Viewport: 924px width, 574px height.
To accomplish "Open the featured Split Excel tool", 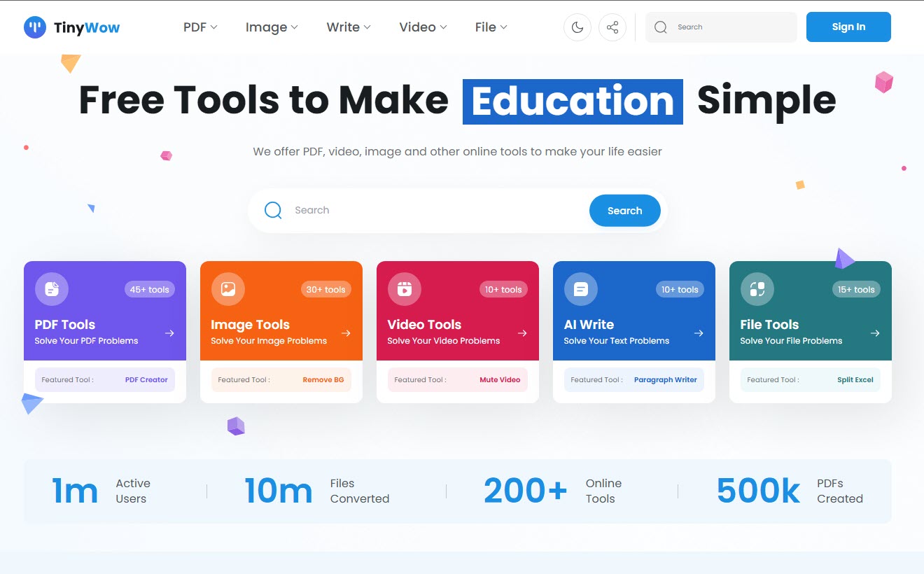I will click(x=855, y=380).
